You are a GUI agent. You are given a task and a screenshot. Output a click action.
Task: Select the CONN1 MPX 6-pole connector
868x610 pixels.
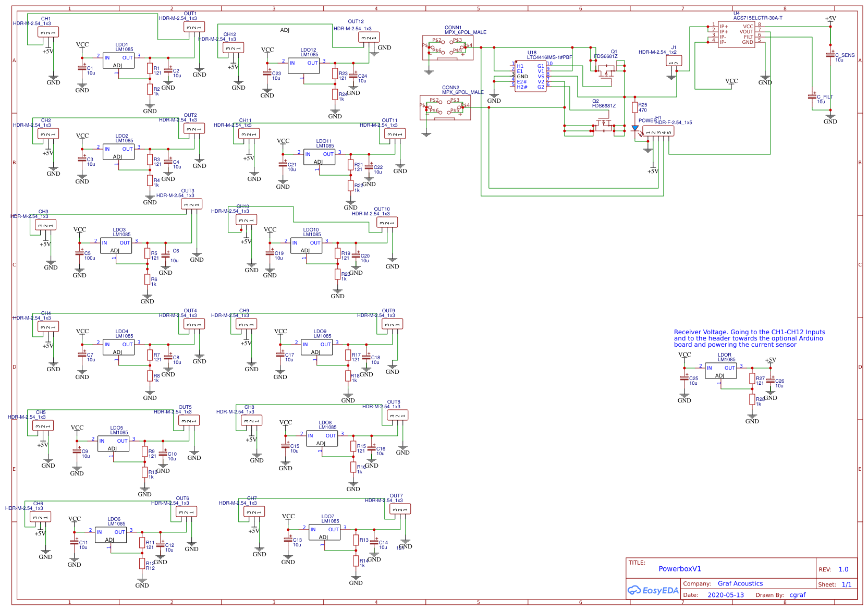point(448,47)
